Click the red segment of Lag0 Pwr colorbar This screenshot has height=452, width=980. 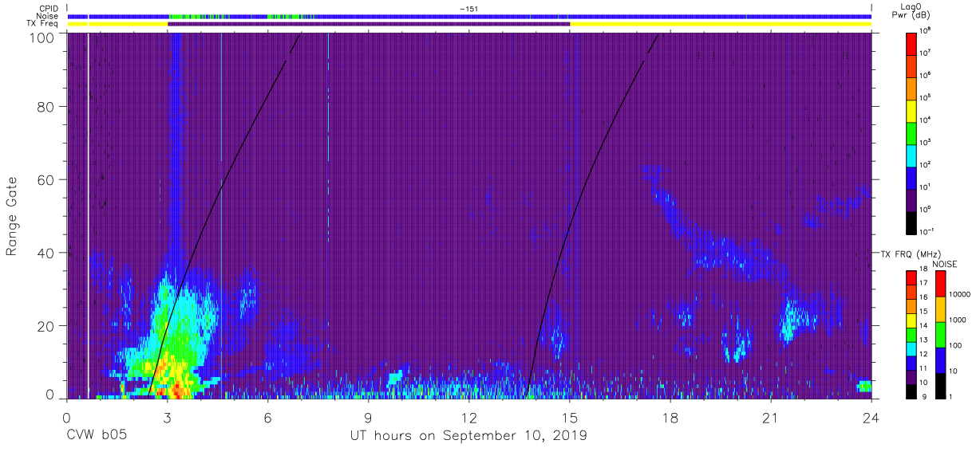click(x=912, y=43)
